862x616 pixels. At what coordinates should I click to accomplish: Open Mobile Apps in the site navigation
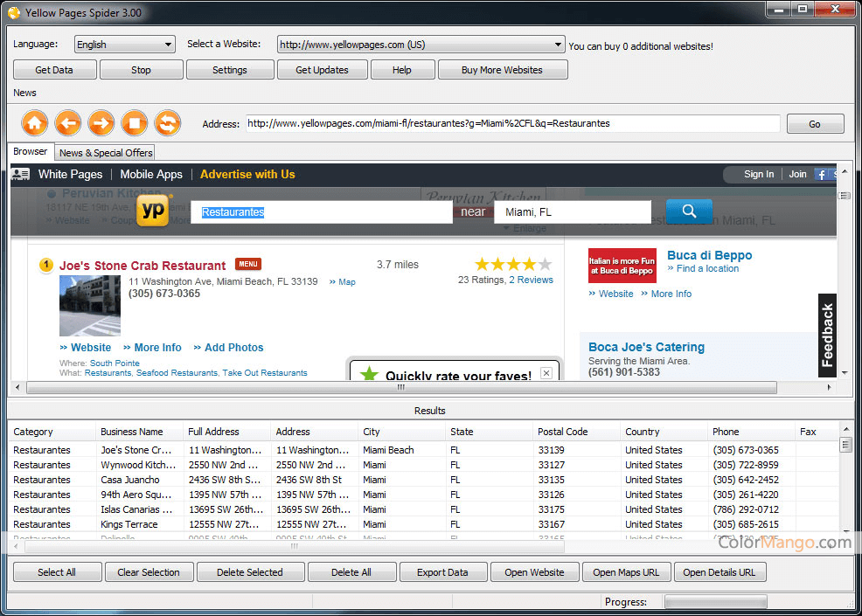click(x=151, y=174)
